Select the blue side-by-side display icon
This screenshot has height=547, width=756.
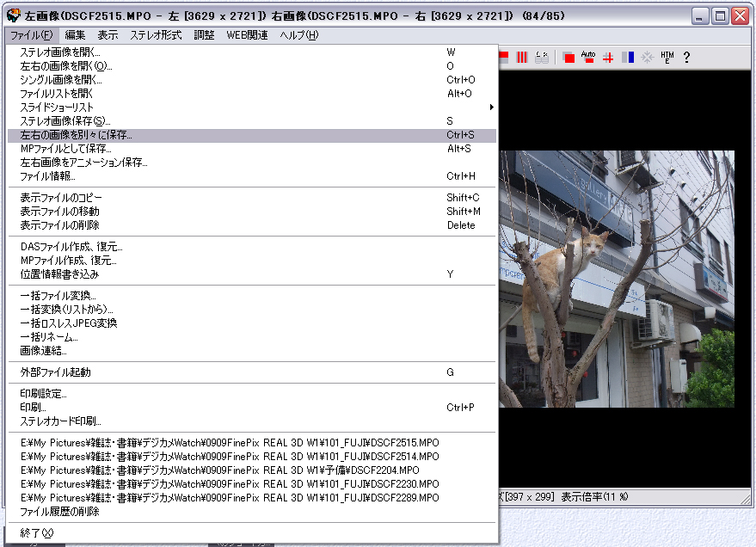click(627, 56)
